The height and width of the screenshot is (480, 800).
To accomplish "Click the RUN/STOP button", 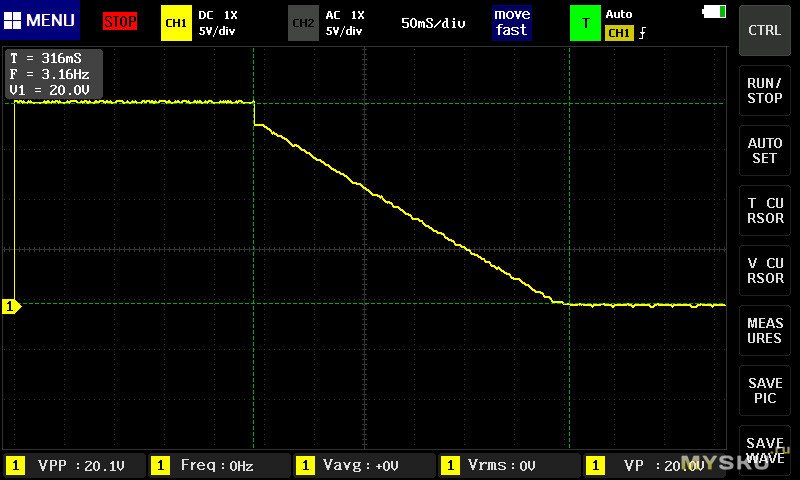I will [764, 91].
